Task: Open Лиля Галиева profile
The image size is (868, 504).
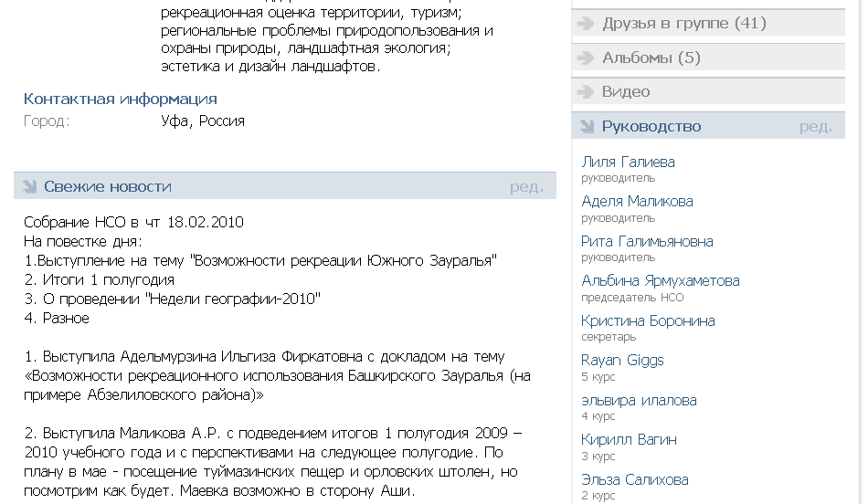Action: click(628, 163)
